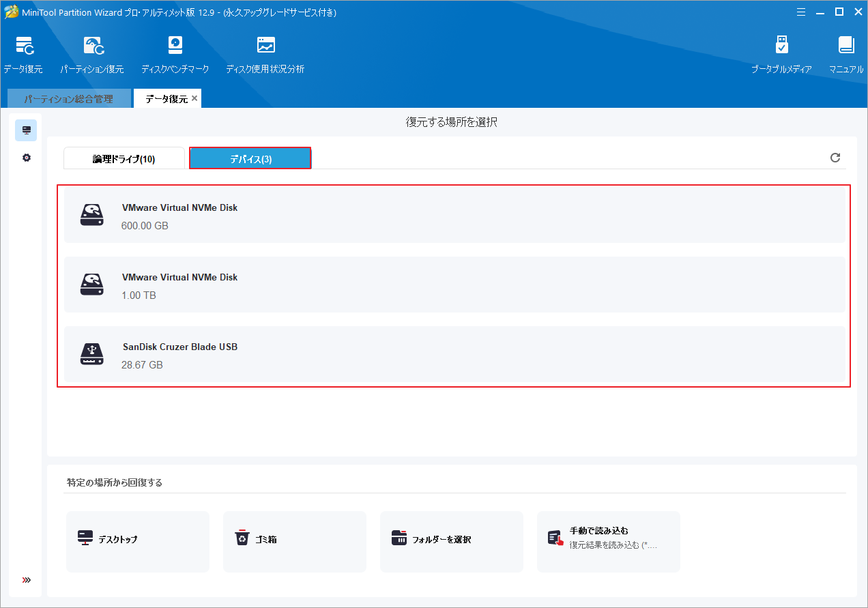Click the 28.67 GB size text

pyautogui.click(x=142, y=365)
